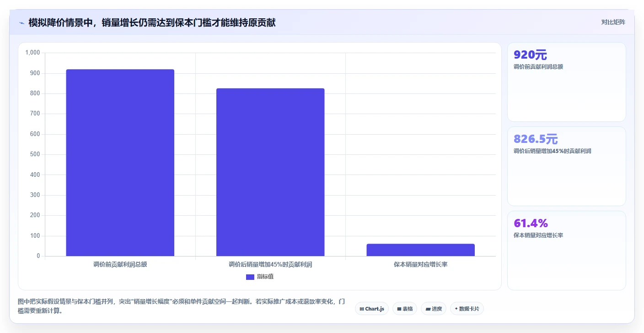The height and width of the screenshot is (333, 644).
Task: Select the 数据卡片 chip
Action: [467, 309]
